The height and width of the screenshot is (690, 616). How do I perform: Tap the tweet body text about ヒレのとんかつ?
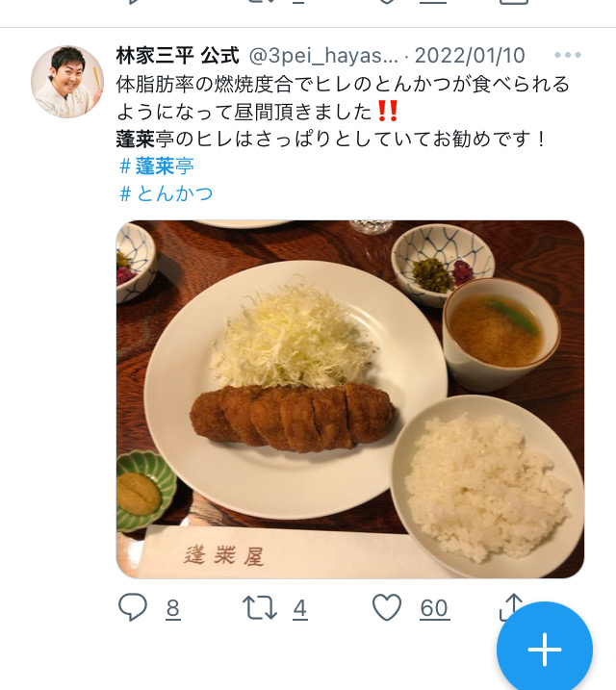[343, 112]
